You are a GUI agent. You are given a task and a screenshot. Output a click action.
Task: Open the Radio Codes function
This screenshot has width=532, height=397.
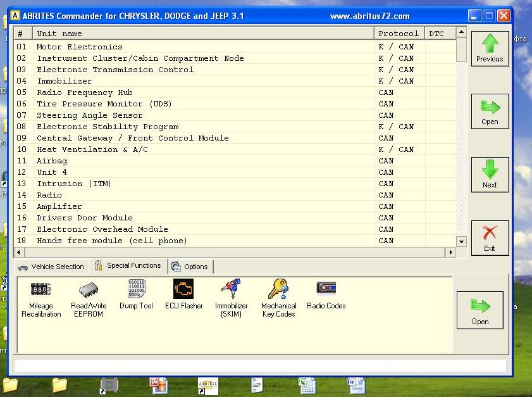pyautogui.click(x=326, y=294)
